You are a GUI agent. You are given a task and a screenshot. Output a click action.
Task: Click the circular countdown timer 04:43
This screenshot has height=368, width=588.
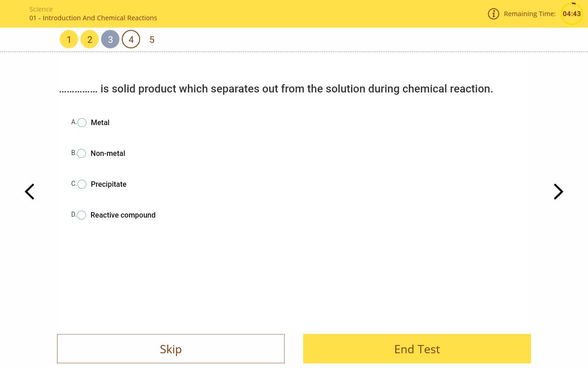pyautogui.click(x=572, y=14)
